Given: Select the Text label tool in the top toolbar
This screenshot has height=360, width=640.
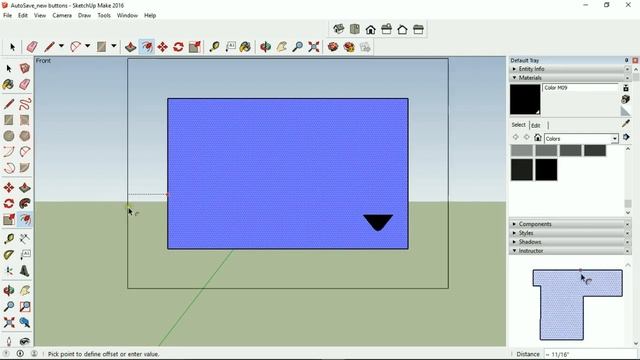Looking at the screenshot, I should [231, 47].
